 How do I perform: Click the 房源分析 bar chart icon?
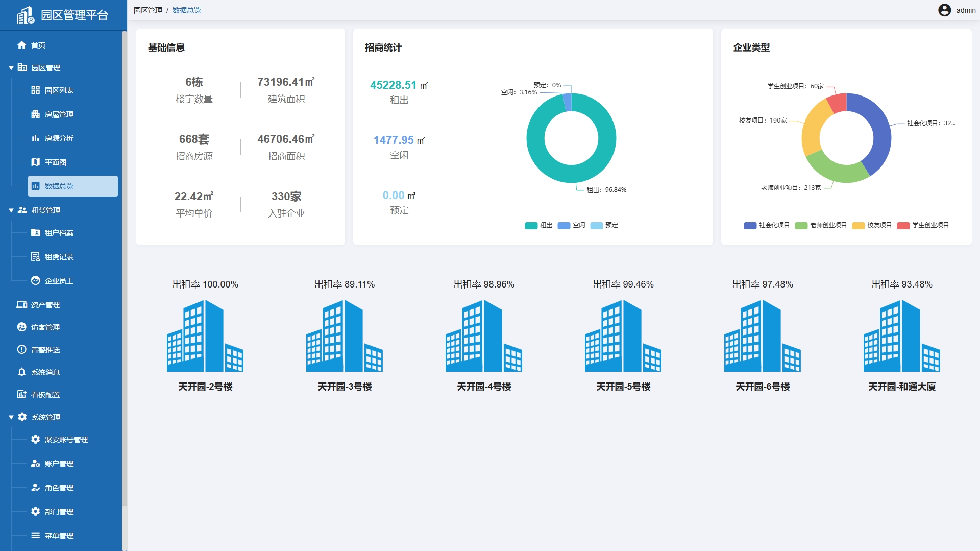click(x=35, y=138)
